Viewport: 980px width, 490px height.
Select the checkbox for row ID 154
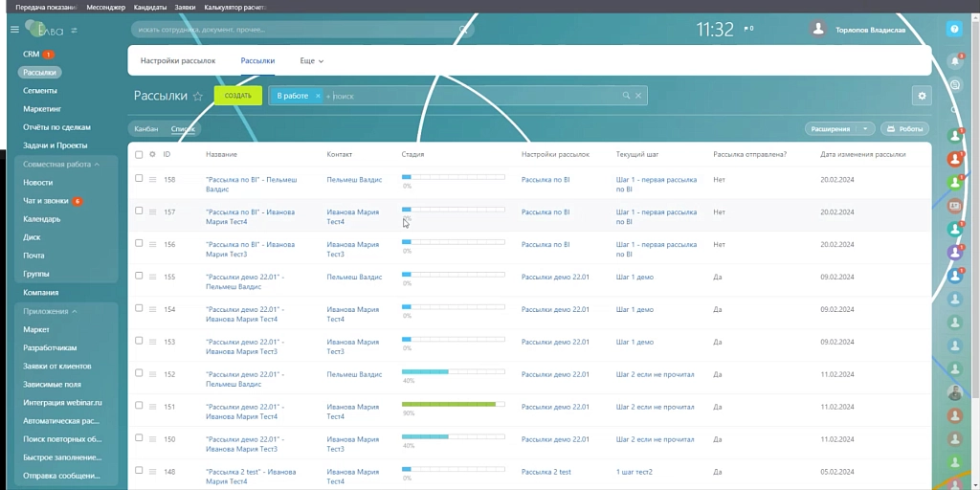point(139,308)
